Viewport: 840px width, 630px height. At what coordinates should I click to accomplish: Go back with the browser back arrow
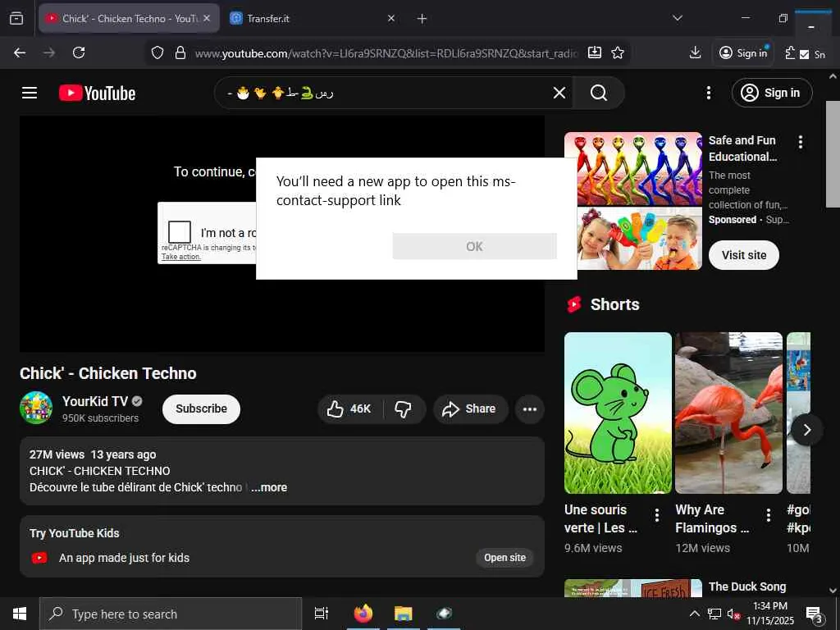click(x=20, y=52)
